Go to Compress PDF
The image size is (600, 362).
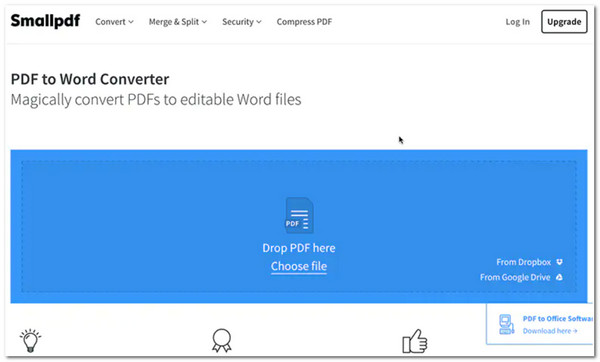click(x=304, y=22)
